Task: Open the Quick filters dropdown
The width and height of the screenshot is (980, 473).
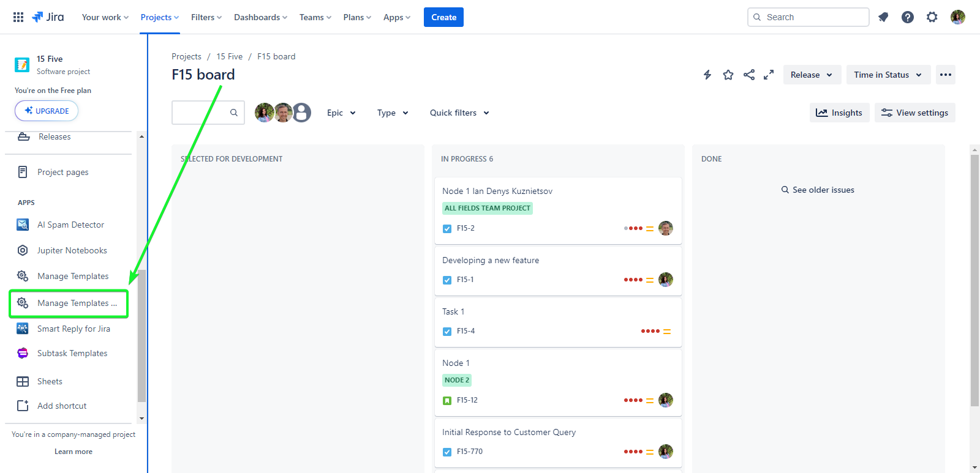Action: (x=459, y=113)
